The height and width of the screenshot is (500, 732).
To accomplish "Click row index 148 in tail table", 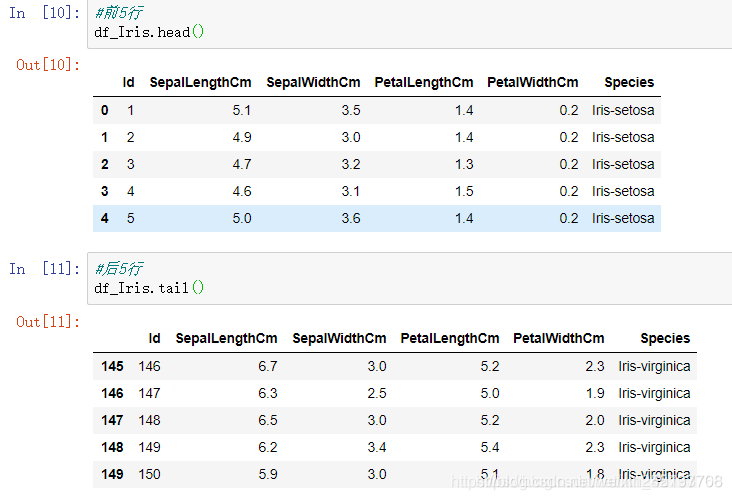I will pyautogui.click(x=112, y=447).
